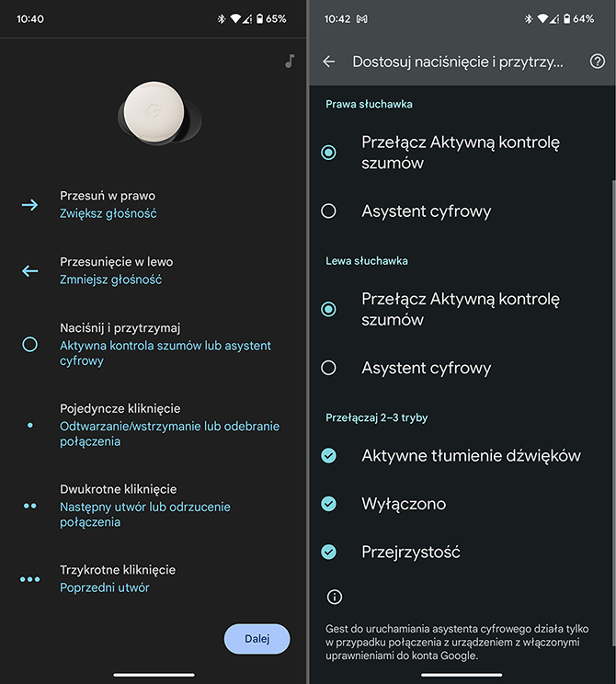Image resolution: width=616 pixels, height=684 pixels.
Task: Open Poprzedni utwór link
Action: [x=104, y=587]
